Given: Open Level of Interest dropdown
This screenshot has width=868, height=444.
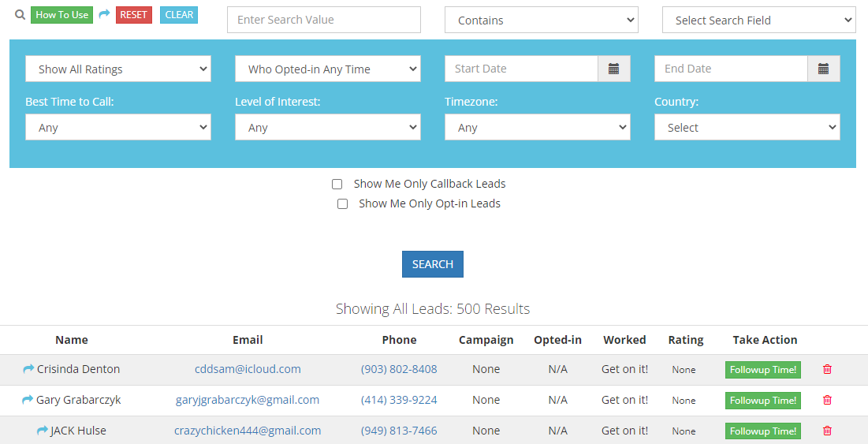Looking at the screenshot, I should click(328, 127).
